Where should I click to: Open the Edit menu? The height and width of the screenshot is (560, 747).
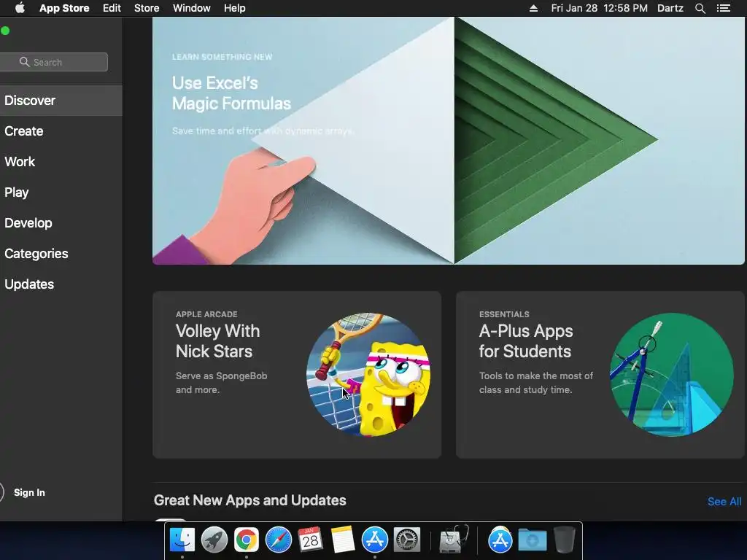112,8
